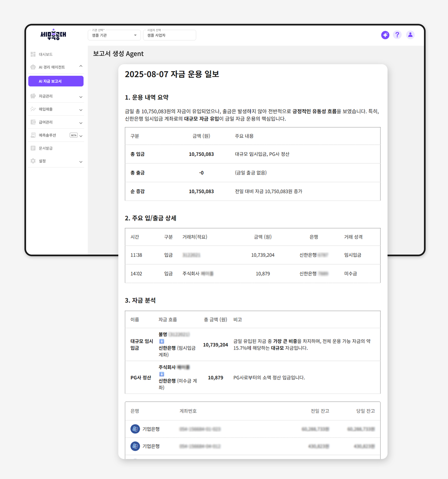
Task: Click the 전일 잔고 column header
Action: tap(320, 411)
